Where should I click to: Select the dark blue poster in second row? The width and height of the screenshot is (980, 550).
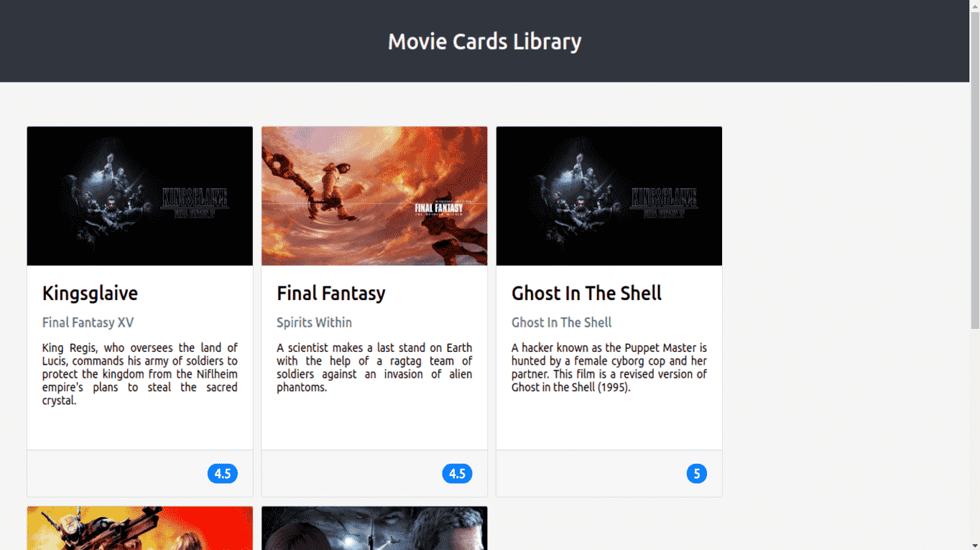374,528
